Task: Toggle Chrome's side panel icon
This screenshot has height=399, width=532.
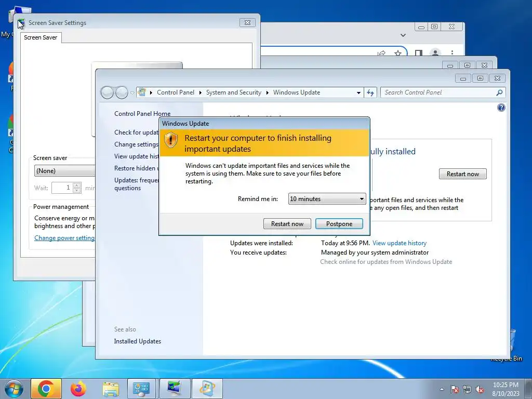Action: pyautogui.click(x=419, y=52)
